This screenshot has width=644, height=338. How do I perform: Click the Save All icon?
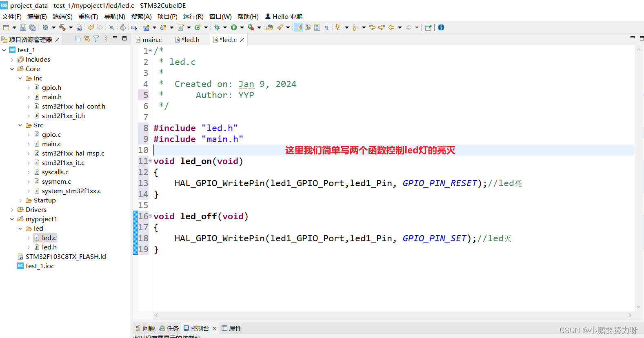coord(33,27)
